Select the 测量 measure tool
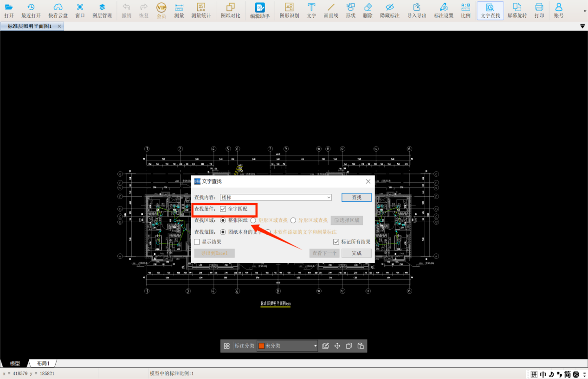The height and width of the screenshot is (379, 588). [x=179, y=10]
